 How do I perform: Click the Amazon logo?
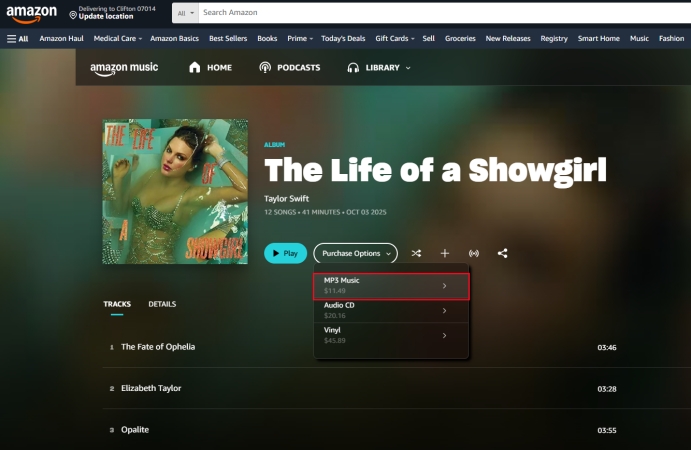31,13
